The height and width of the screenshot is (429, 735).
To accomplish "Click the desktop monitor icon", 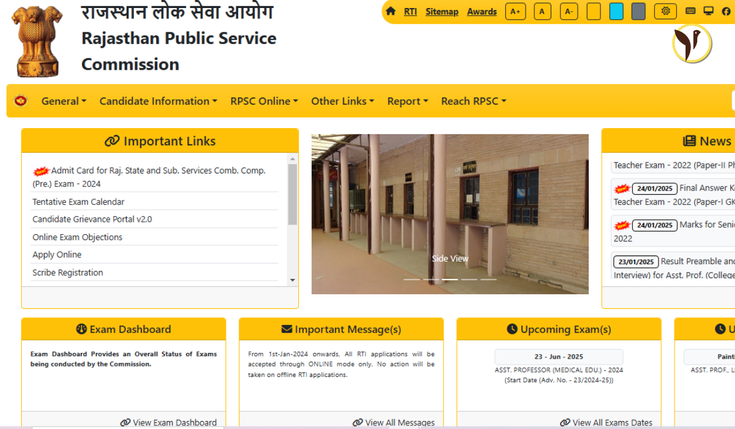I will pos(708,11).
